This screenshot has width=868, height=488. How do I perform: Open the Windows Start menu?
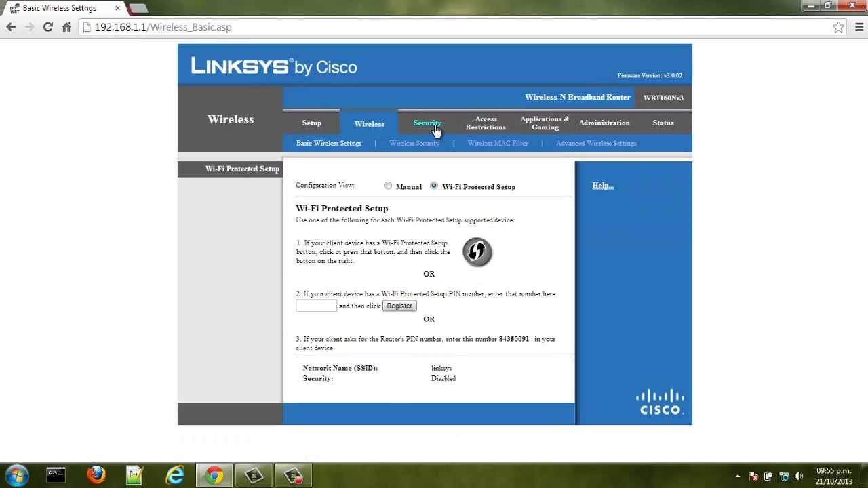coord(17,475)
